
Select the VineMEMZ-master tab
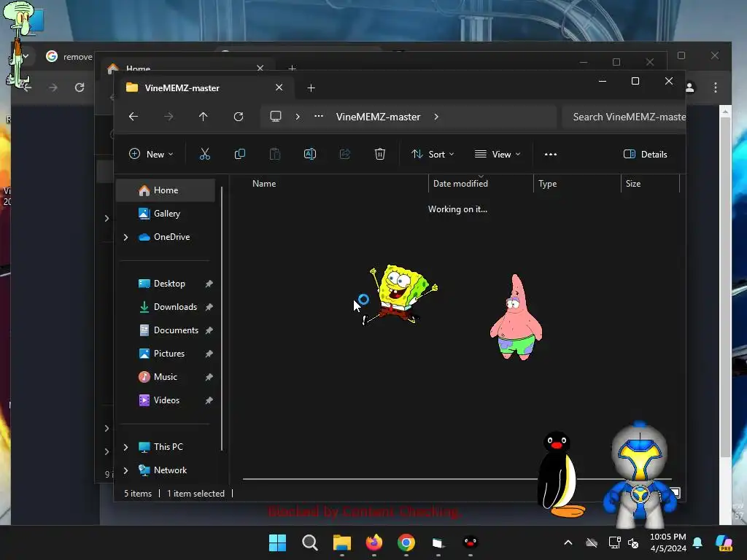click(x=205, y=87)
